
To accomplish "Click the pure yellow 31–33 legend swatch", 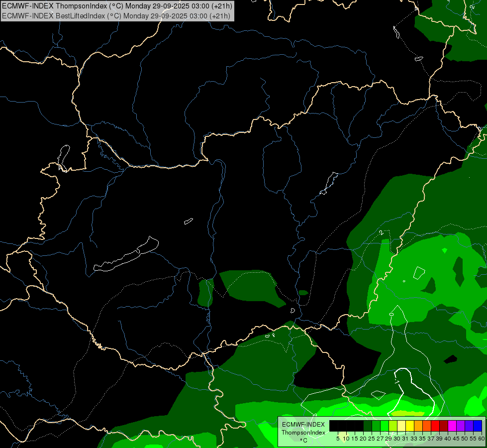I will [x=410, y=426].
